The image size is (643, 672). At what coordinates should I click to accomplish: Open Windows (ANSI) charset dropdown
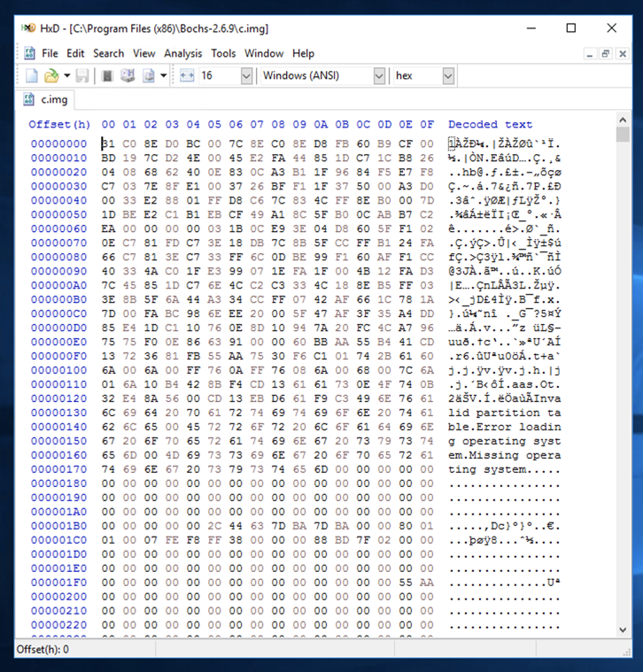pos(379,76)
